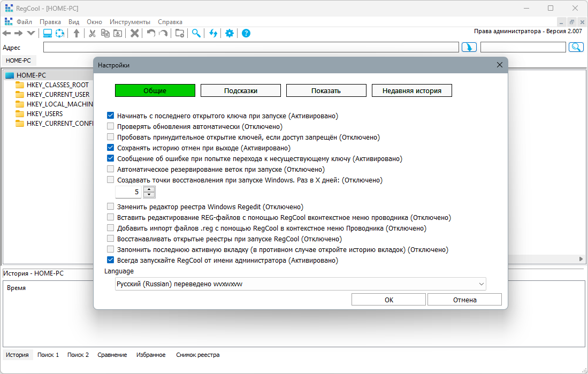Click the RegCool app icon in menu bar
This screenshot has width=588, height=374.
click(x=8, y=22)
